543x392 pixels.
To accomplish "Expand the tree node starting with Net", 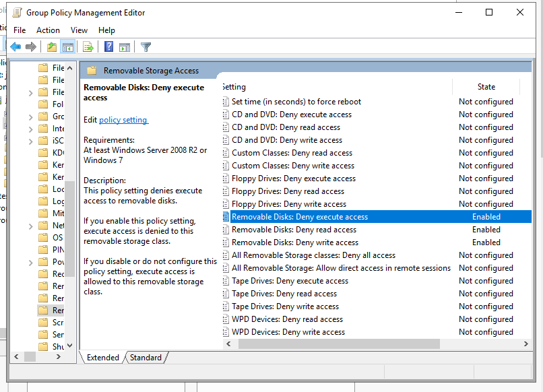I will click(30, 225).
